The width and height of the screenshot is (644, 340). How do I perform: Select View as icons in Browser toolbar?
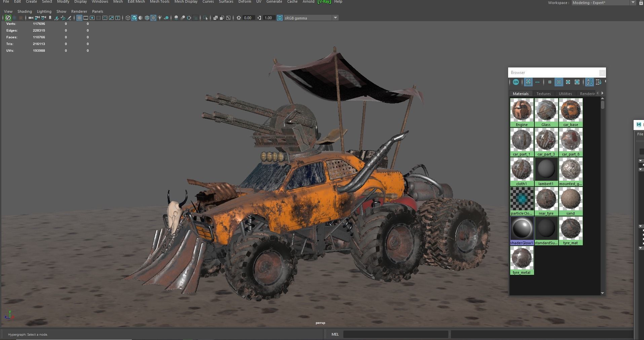click(x=528, y=82)
